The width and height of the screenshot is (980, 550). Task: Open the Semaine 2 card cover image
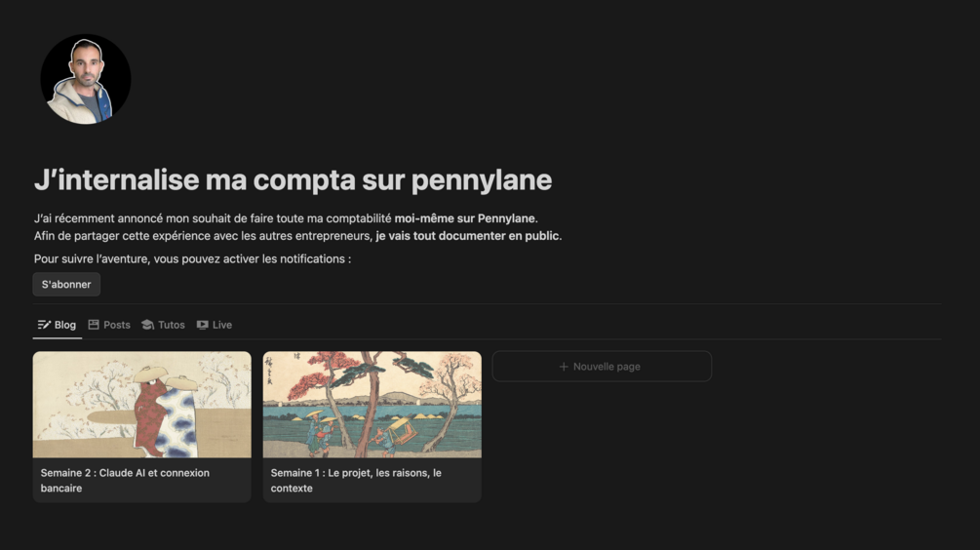point(141,405)
